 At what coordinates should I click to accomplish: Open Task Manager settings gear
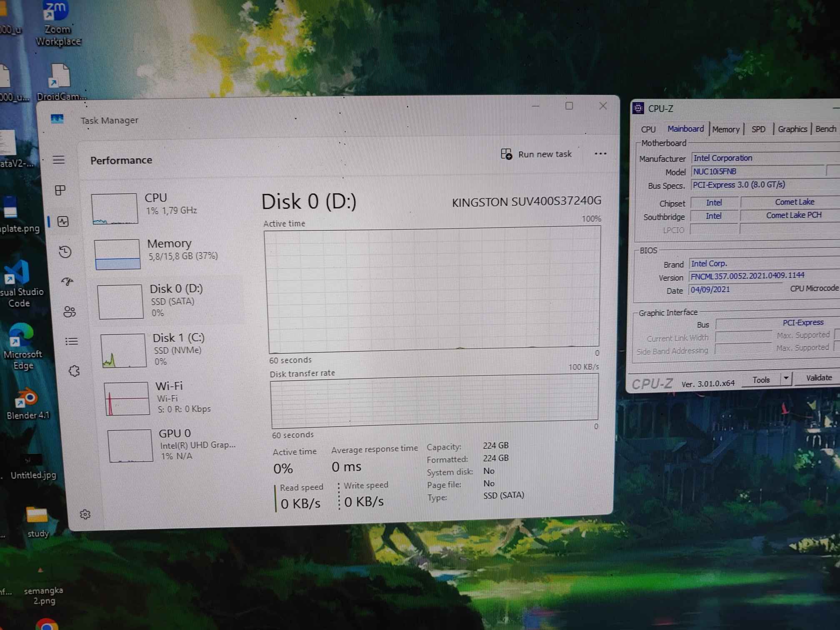coord(85,514)
